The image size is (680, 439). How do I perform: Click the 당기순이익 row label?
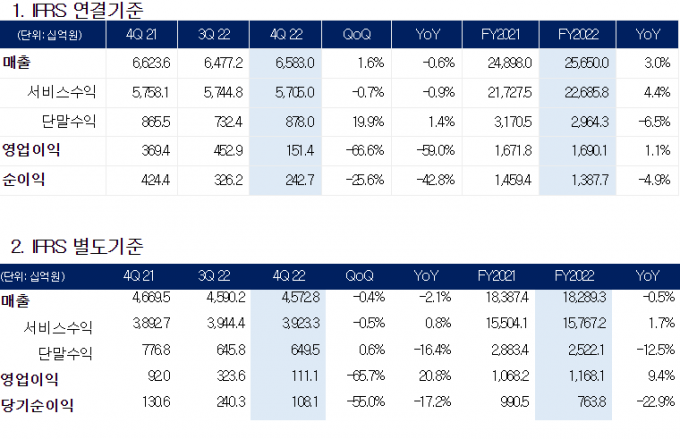[x=38, y=405]
